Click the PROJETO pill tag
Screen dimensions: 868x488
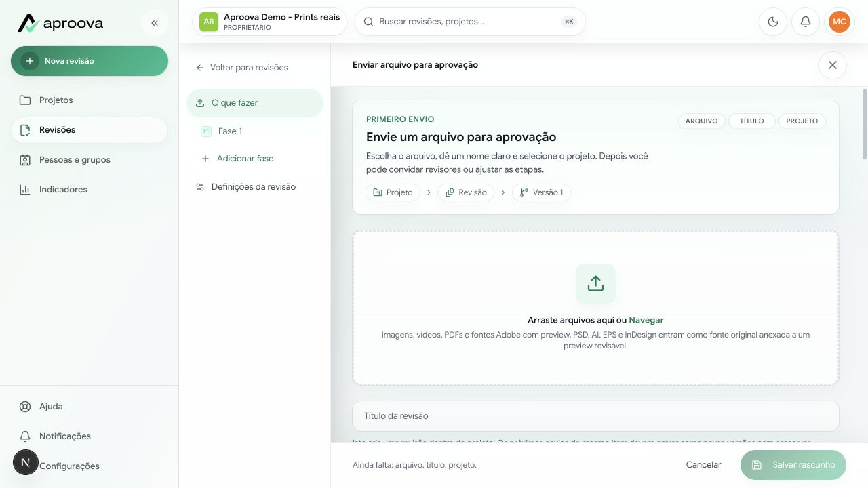click(x=802, y=121)
